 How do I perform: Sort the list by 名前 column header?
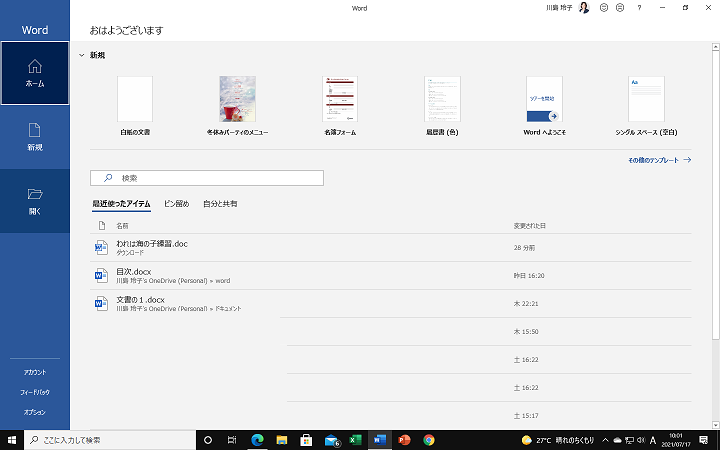point(122,226)
